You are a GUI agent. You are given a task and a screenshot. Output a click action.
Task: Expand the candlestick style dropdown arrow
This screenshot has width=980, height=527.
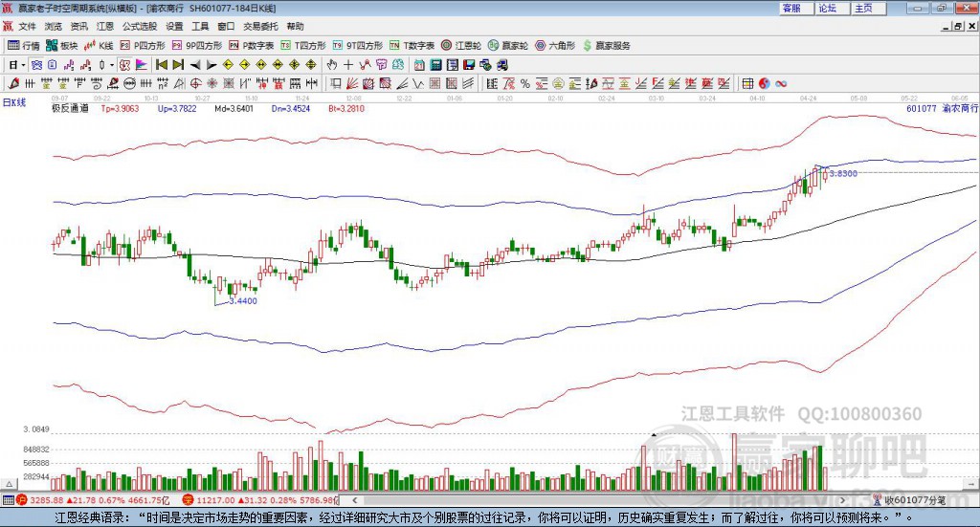pyautogui.click(x=111, y=65)
